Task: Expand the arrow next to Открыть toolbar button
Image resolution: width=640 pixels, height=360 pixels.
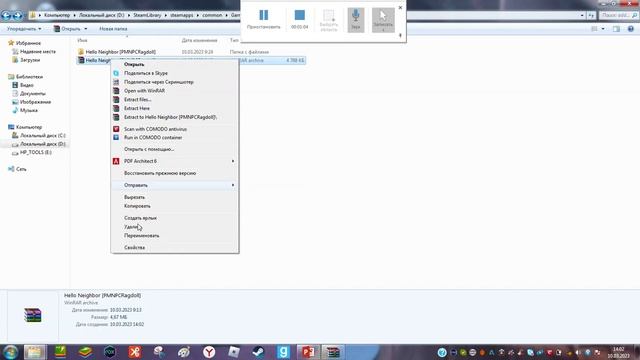Action: click(x=85, y=29)
